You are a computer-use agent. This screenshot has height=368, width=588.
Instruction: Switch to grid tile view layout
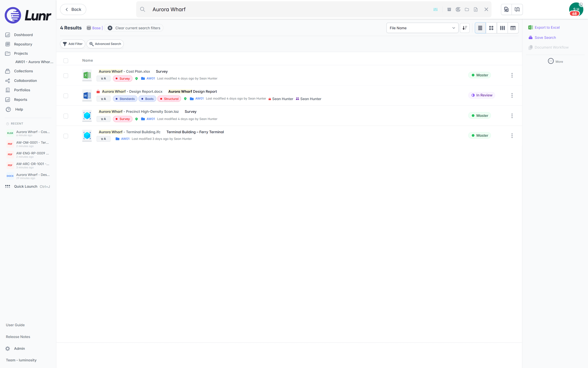tap(491, 28)
